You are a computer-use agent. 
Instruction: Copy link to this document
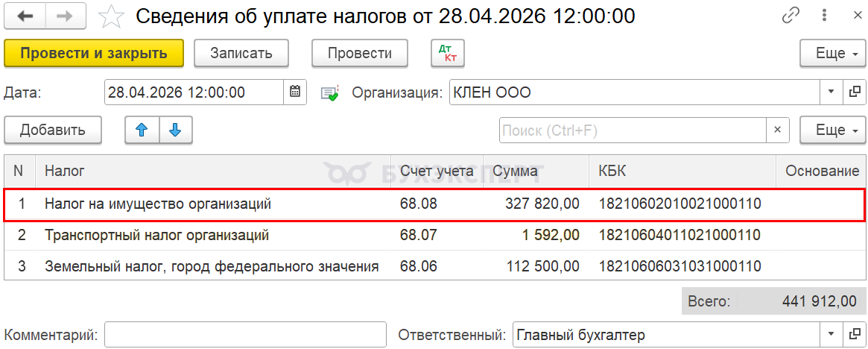791,16
